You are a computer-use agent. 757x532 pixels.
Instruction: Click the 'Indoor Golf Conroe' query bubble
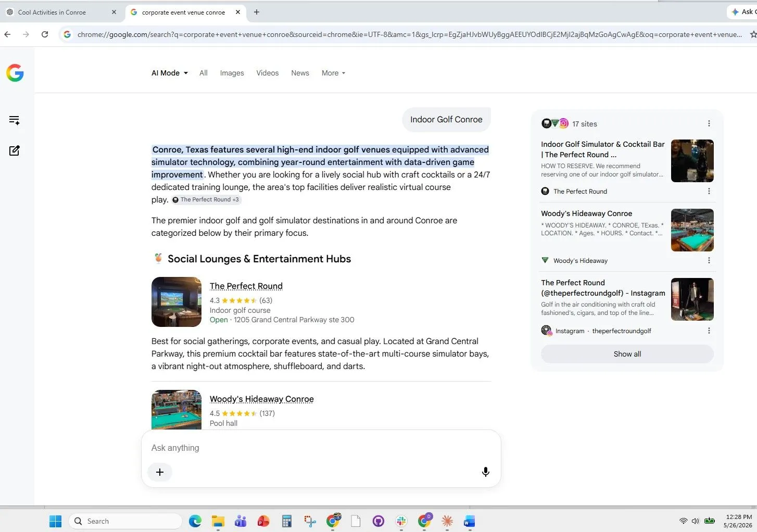click(446, 119)
